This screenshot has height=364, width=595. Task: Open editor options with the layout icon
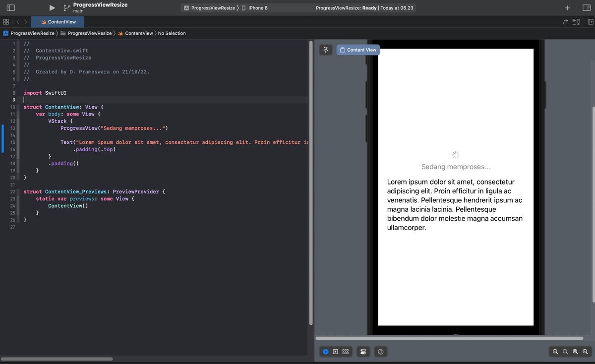coord(576,22)
